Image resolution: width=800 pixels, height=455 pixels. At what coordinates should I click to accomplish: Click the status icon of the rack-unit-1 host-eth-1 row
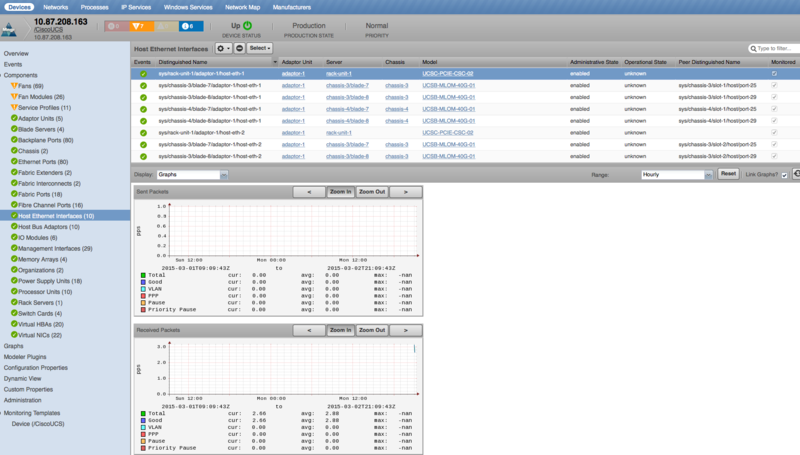pos(143,74)
